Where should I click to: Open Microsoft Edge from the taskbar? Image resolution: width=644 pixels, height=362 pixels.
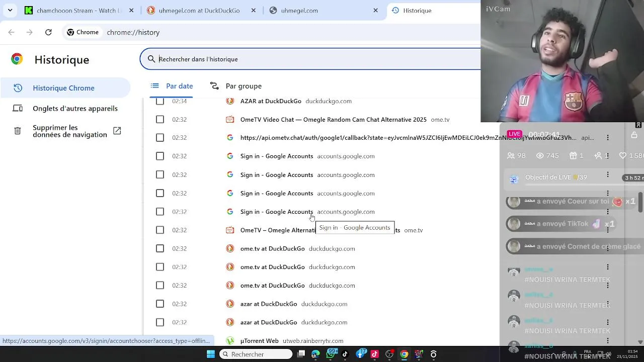[x=315, y=354]
